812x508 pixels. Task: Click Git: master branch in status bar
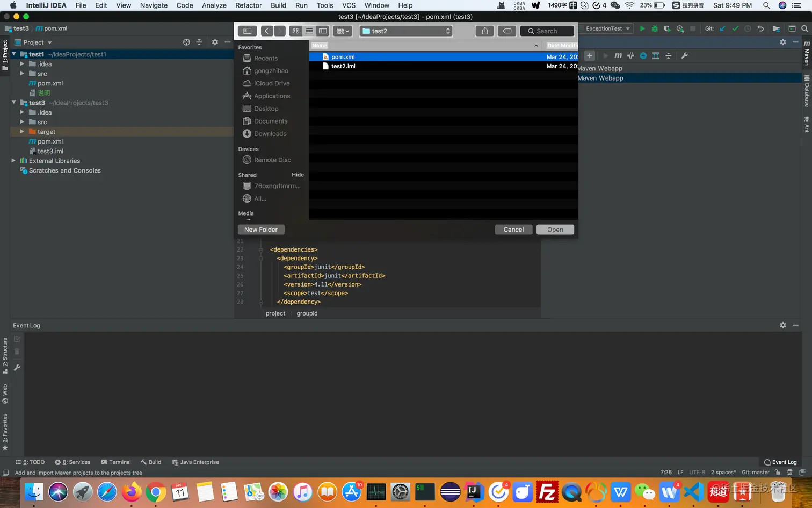click(756, 473)
